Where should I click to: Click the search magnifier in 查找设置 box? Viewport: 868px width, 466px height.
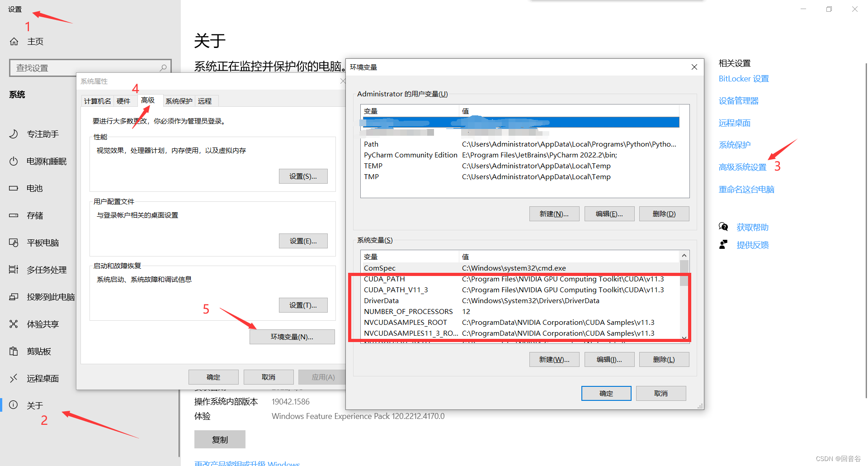coord(163,68)
